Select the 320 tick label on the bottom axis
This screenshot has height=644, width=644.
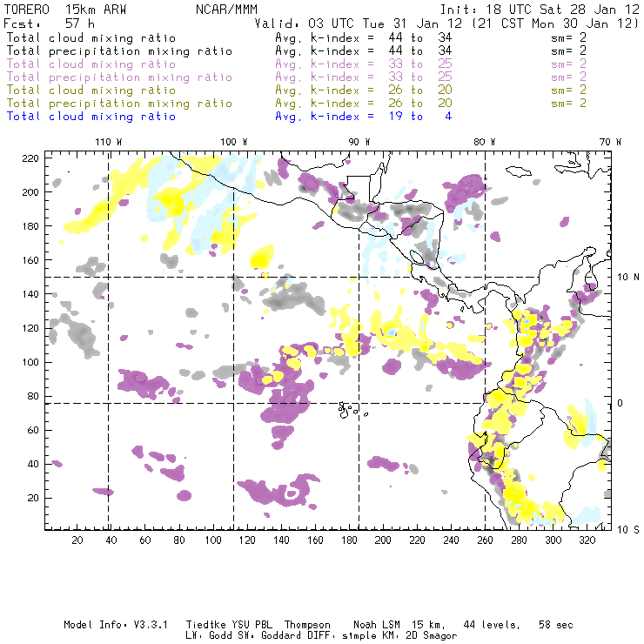(587, 540)
